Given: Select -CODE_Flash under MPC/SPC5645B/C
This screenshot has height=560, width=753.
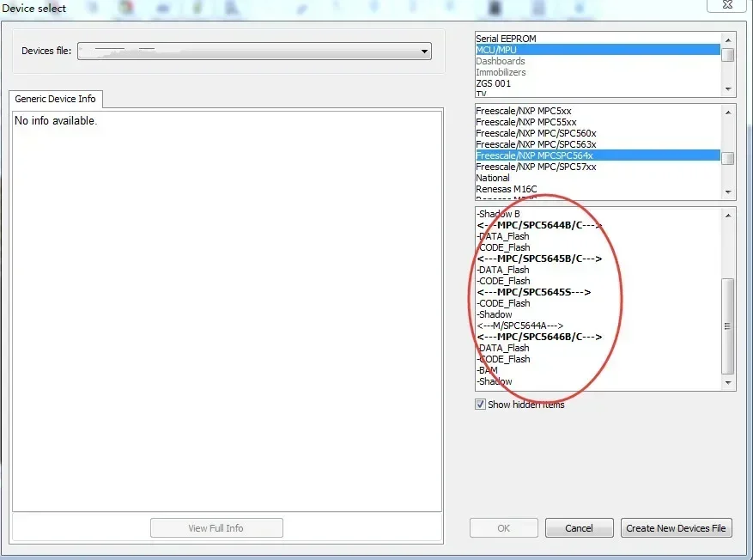Looking at the screenshot, I should [598, 281].
